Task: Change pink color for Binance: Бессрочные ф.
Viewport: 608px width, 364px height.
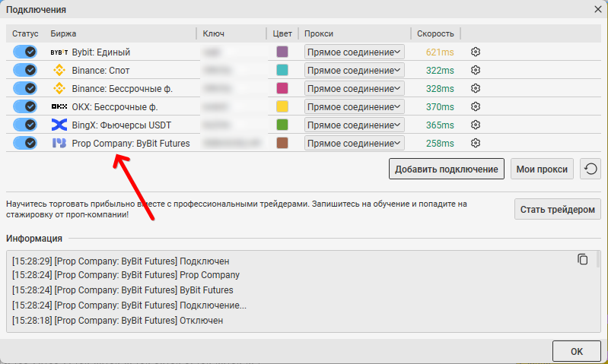Action: (282, 88)
